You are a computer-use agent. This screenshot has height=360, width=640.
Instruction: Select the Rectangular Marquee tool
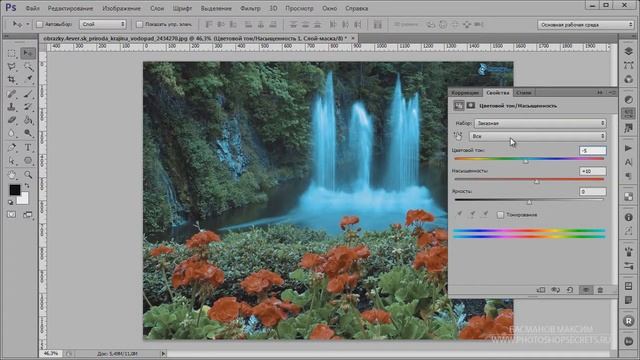point(12,53)
